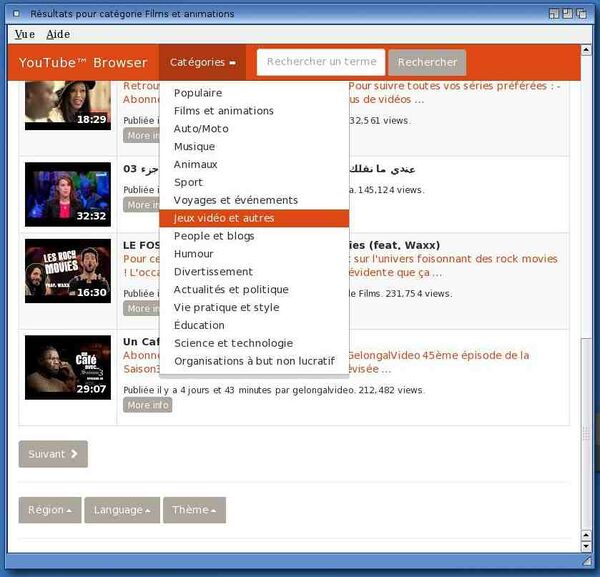Open the 32:32 video thumbnail

pyautogui.click(x=67, y=194)
